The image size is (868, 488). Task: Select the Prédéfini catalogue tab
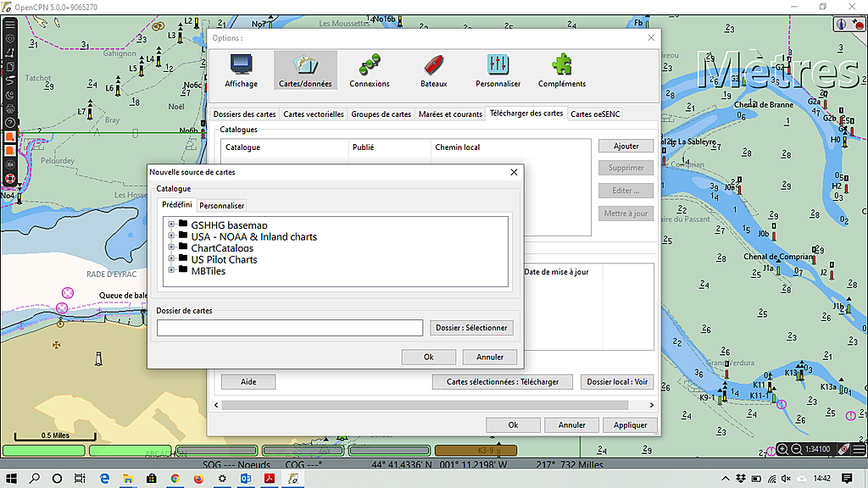click(x=176, y=205)
